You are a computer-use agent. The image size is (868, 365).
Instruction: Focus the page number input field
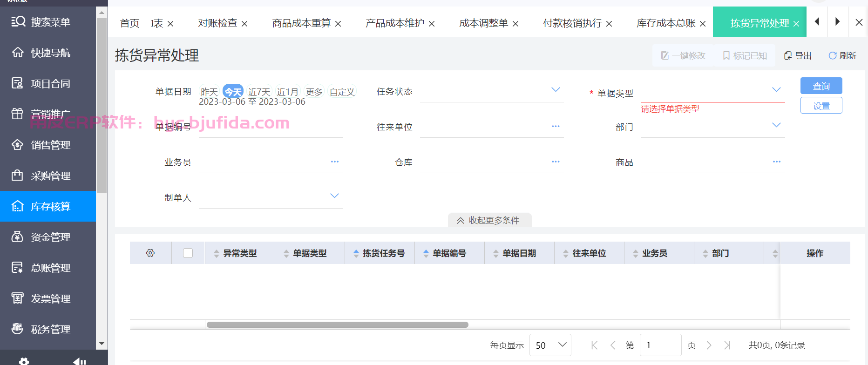(x=660, y=345)
